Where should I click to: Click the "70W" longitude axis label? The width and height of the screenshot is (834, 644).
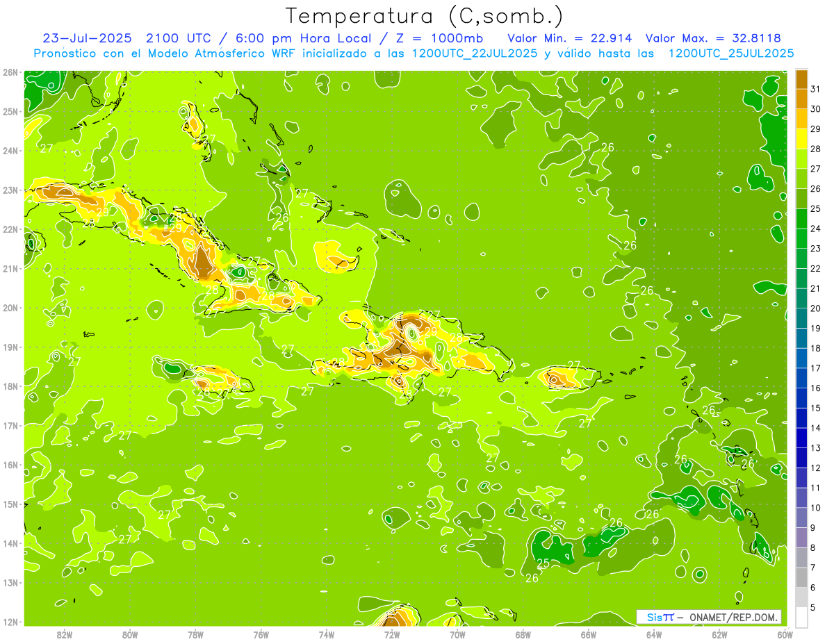457,635
